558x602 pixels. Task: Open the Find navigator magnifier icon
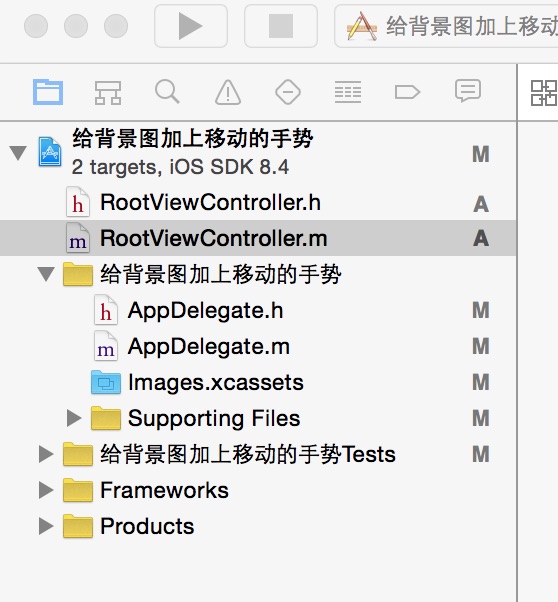click(x=167, y=92)
